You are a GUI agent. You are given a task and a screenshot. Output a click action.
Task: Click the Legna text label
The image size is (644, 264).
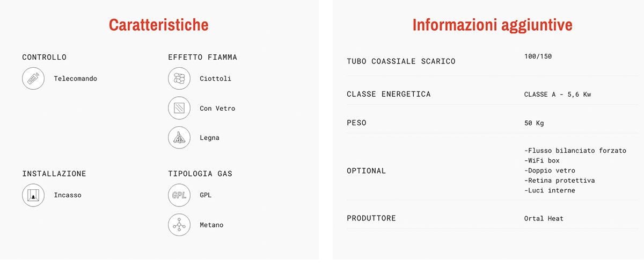pos(209,138)
